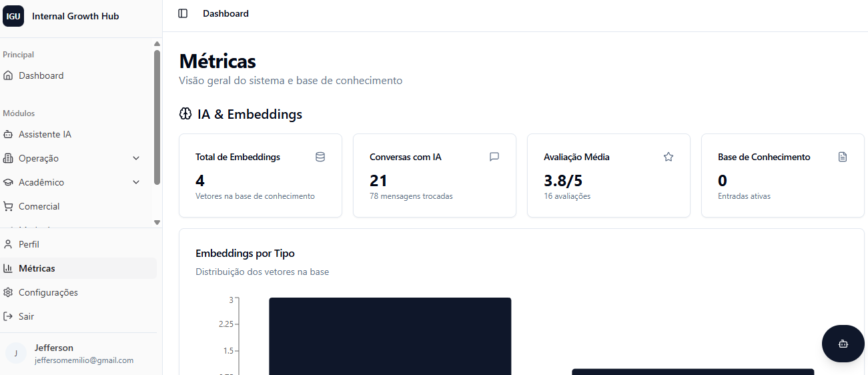Click the chat bubble icon in Conversas com IA

[494, 157]
